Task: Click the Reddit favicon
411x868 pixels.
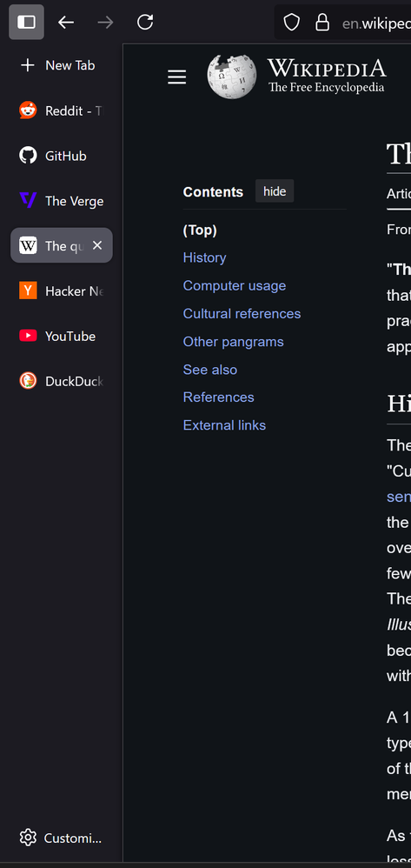Action: 28,110
